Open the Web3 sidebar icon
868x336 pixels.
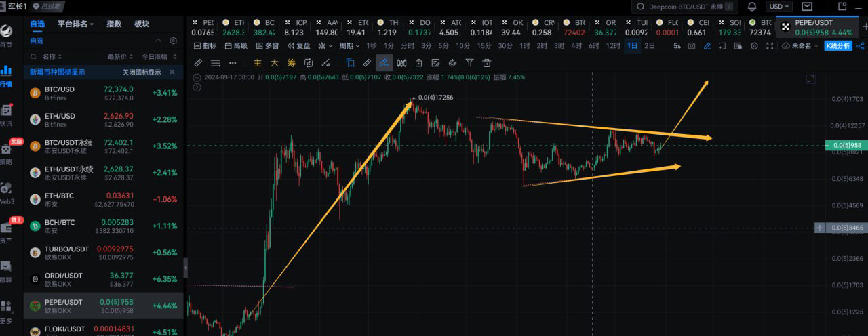coord(6,192)
